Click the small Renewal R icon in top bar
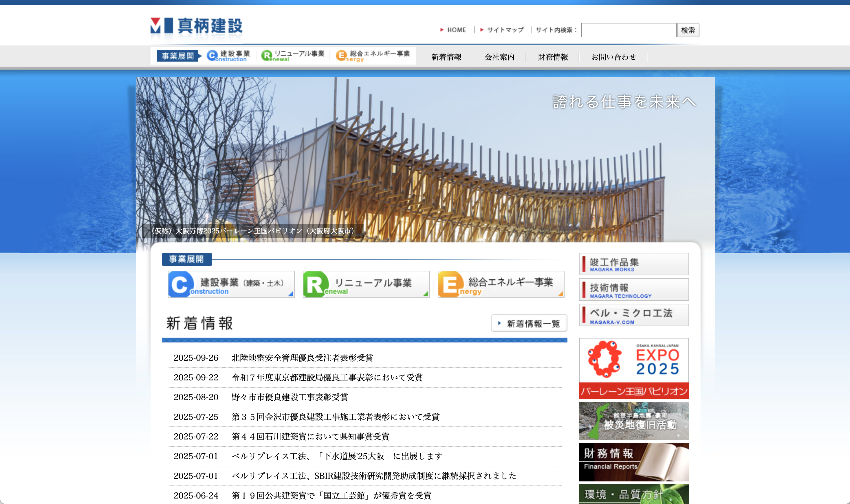 [x=267, y=55]
